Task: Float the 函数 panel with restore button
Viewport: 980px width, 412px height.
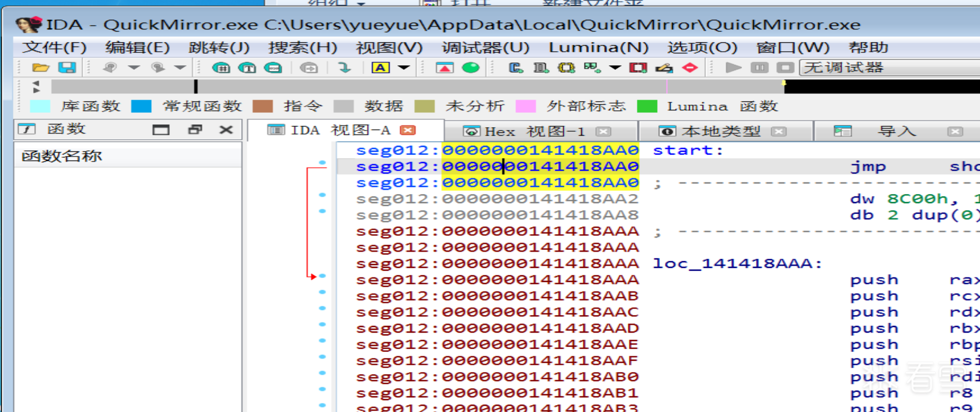Action: (195, 130)
